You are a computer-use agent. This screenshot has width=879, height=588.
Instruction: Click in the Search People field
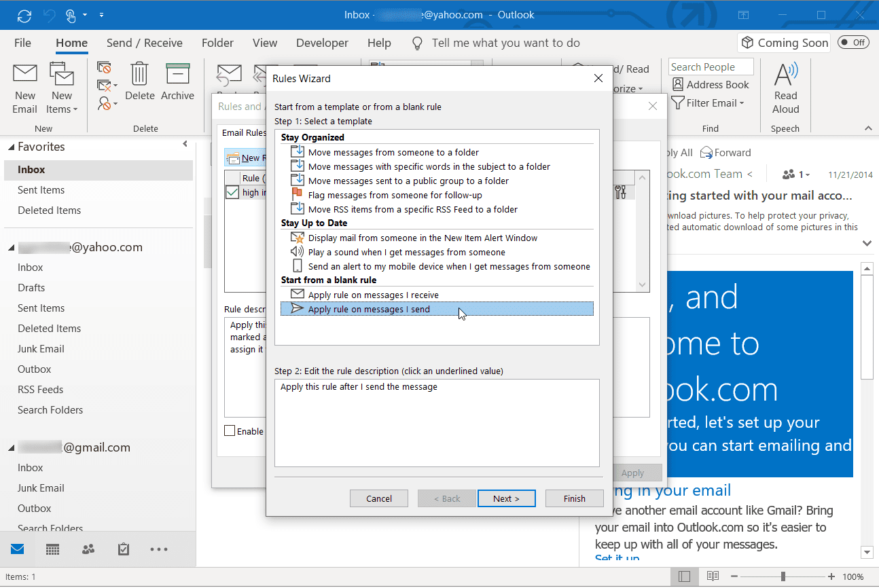pos(711,67)
